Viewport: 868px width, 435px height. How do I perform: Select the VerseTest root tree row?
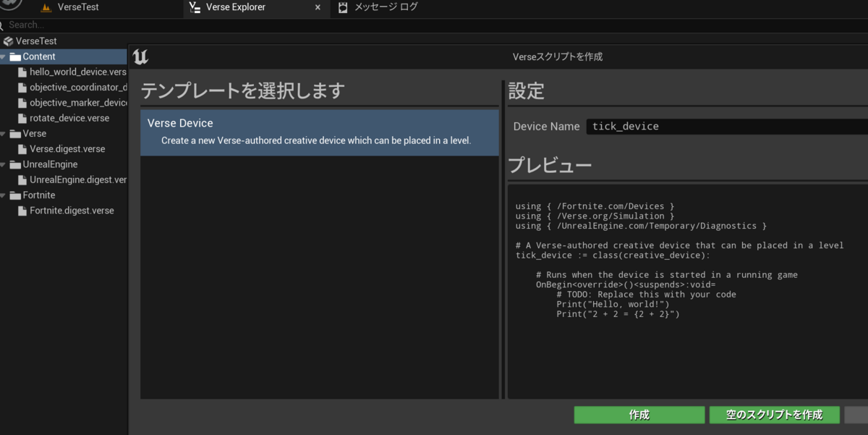64,41
